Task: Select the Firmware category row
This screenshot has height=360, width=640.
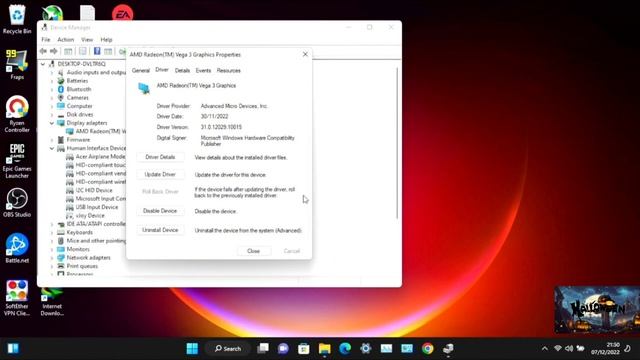Action: (x=73, y=140)
